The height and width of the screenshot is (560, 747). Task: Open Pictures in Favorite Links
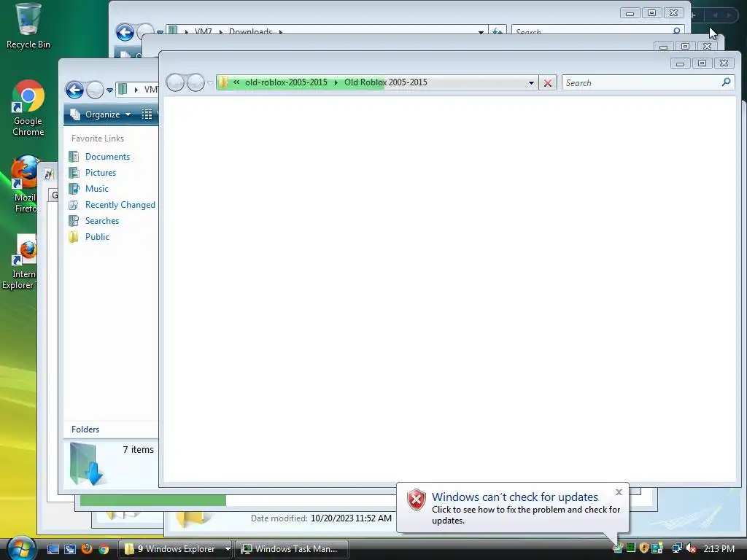101,172
